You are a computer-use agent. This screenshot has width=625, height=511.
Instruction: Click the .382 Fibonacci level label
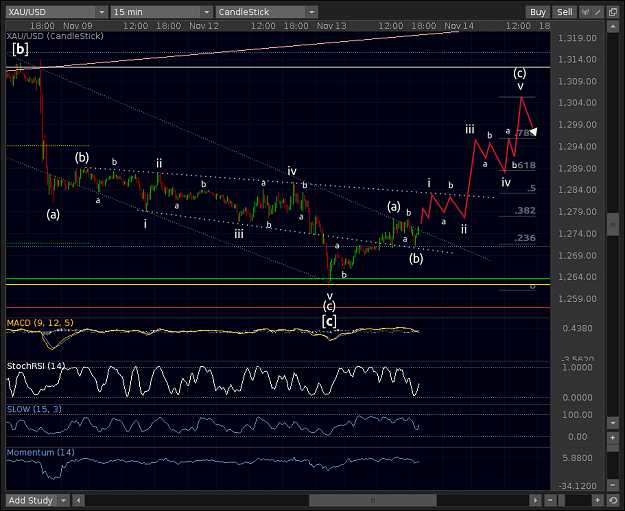click(x=525, y=211)
